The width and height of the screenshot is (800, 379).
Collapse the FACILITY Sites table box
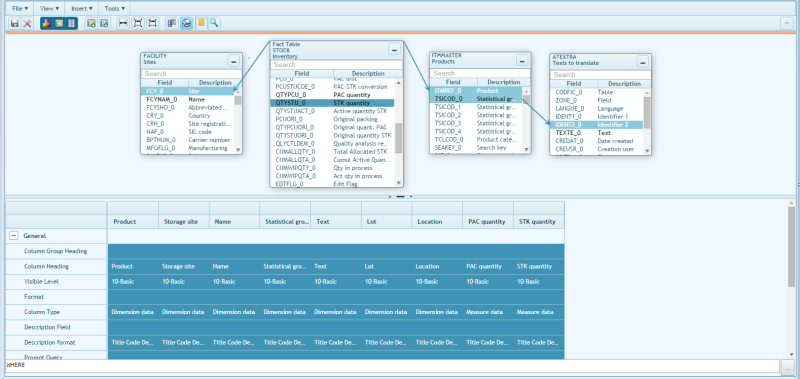click(x=234, y=61)
